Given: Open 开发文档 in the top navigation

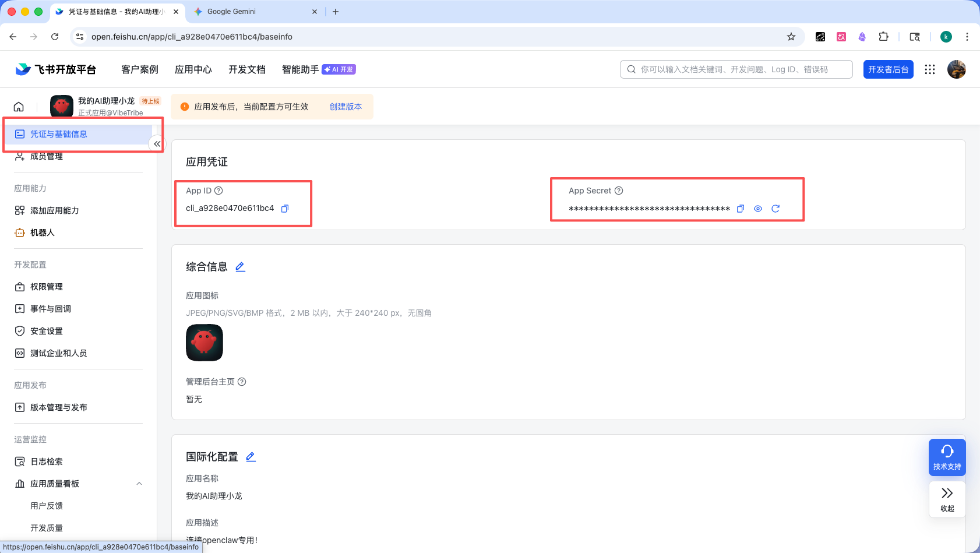Looking at the screenshot, I should (x=246, y=69).
